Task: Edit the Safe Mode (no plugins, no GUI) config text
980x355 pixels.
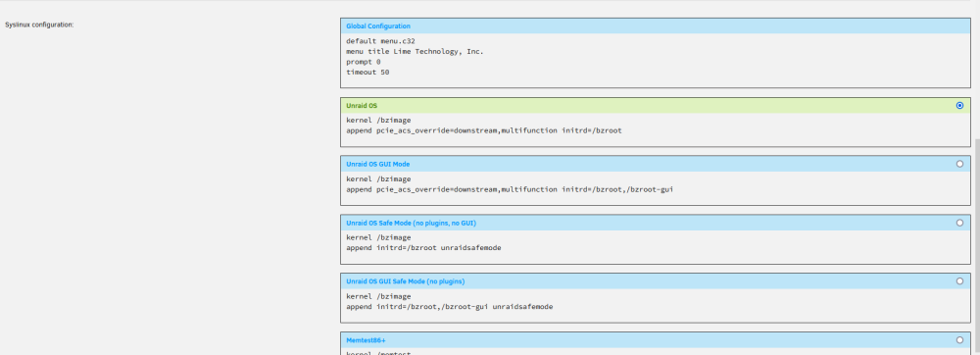Action: pyautogui.click(x=656, y=247)
